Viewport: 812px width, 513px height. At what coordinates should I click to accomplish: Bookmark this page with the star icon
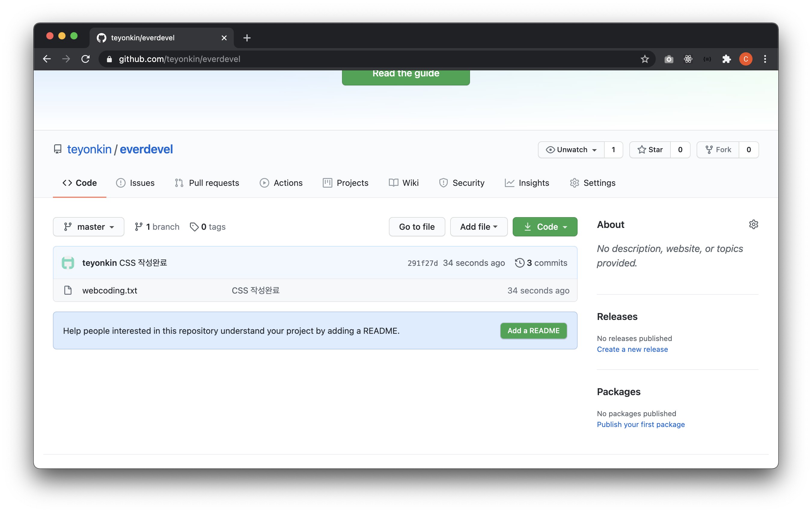coord(644,59)
